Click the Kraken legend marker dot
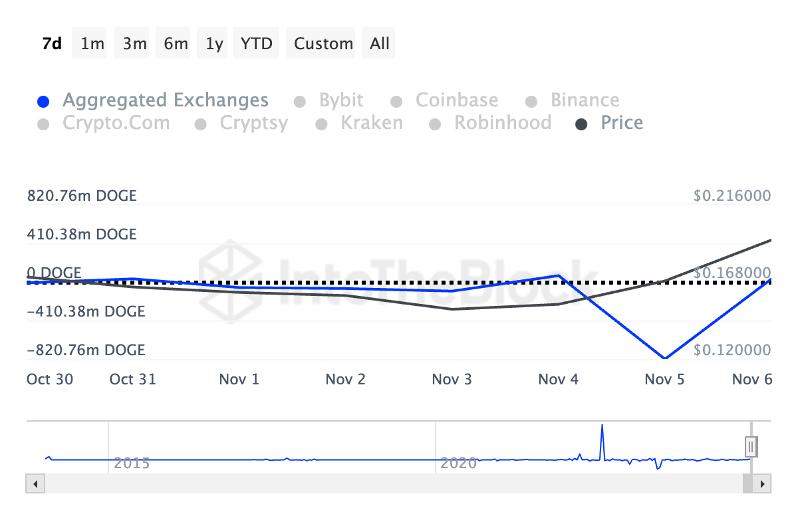 click(x=322, y=124)
